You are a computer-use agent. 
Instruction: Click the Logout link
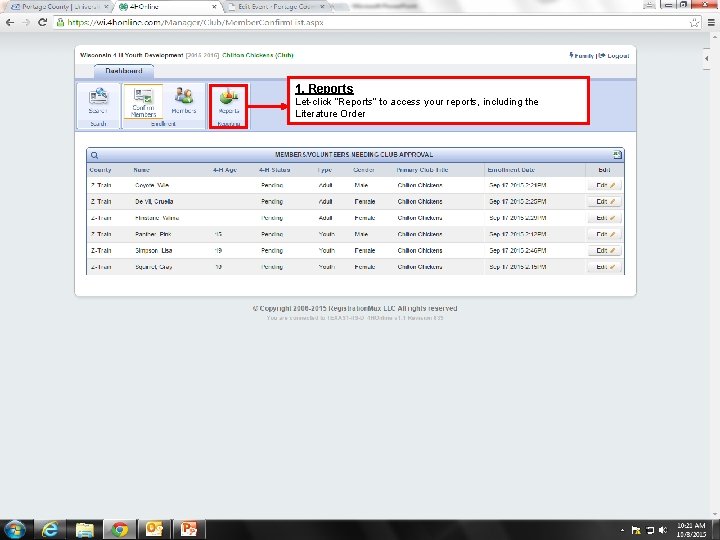click(614, 56)
